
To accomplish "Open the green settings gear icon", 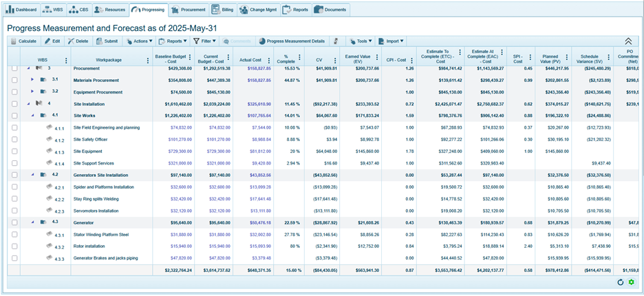I will click(632, 282).
